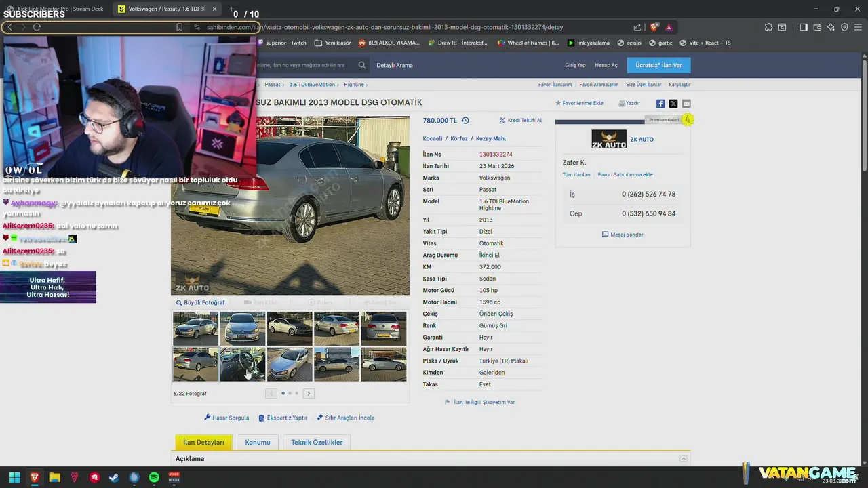Viewport: 868px width, 488px height.
Task: Bookmark this page icon
Action: point(179,27)
